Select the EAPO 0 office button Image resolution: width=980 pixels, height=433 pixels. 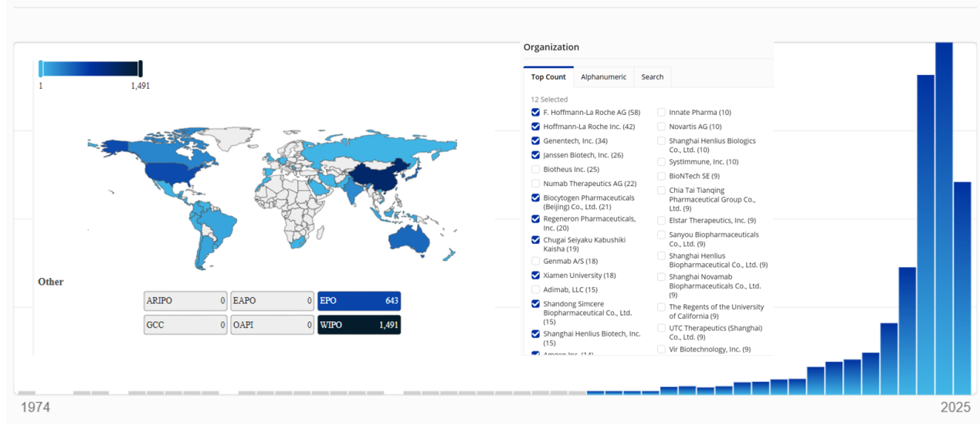[273, 301]
